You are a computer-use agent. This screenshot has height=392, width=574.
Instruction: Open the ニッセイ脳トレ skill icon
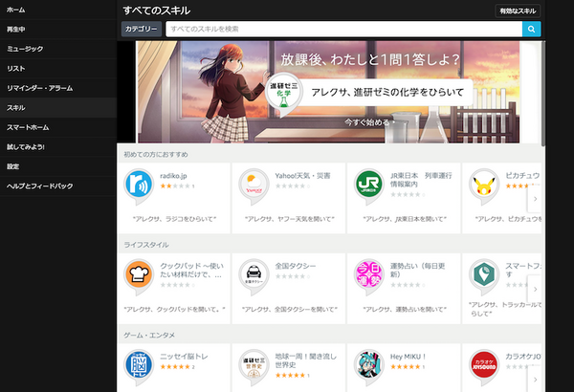click(x=140, y=365)
